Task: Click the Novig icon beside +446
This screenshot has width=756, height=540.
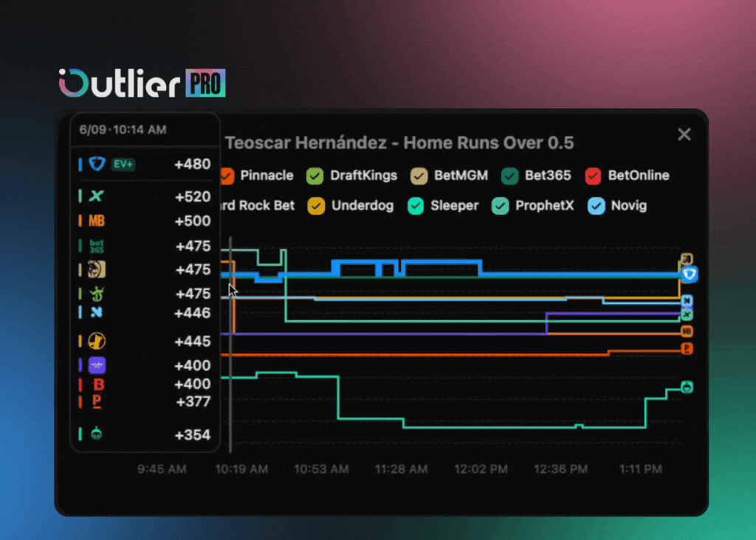Action: click(x=97, y=313)
